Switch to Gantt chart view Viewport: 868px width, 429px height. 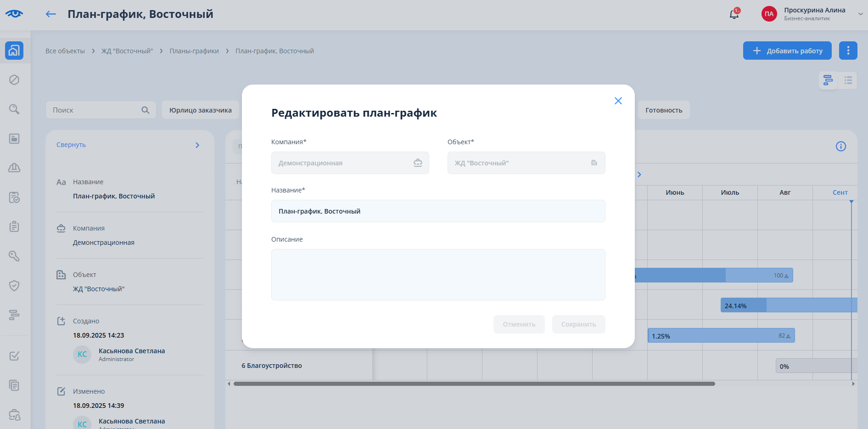pyautogui.click(x=828, y=80)
